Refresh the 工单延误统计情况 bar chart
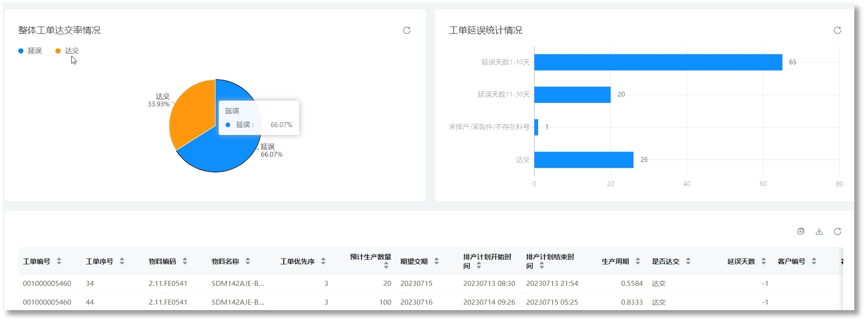This screenshot has width=868, height=322. coord(837,30)
